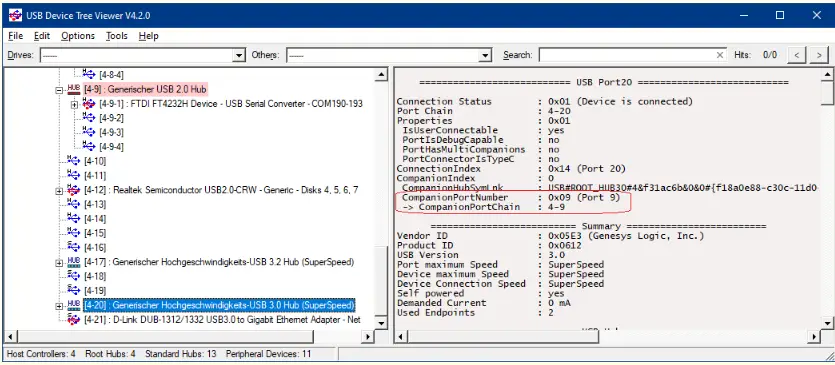
Task: Go to previous search hit
Action: click(797, 54)
